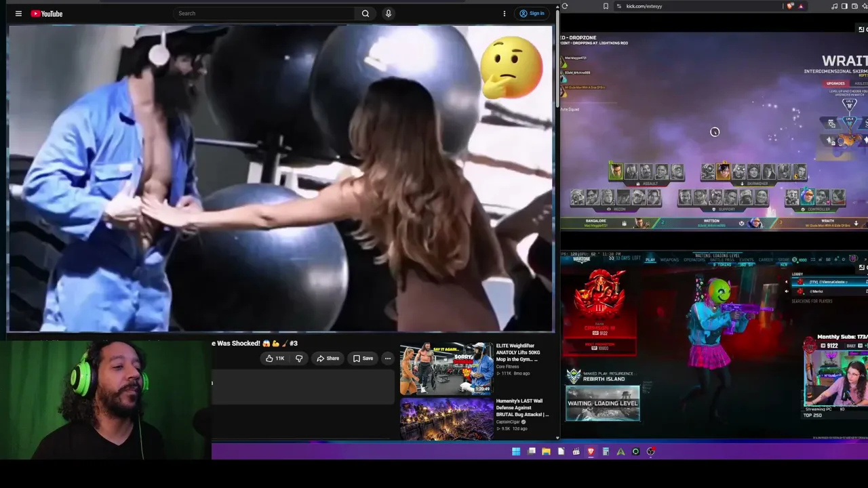This screenshot has height=488, width=868.
Task: Click the REBIRTH ISLAND mode label
Action: point(604,379)
